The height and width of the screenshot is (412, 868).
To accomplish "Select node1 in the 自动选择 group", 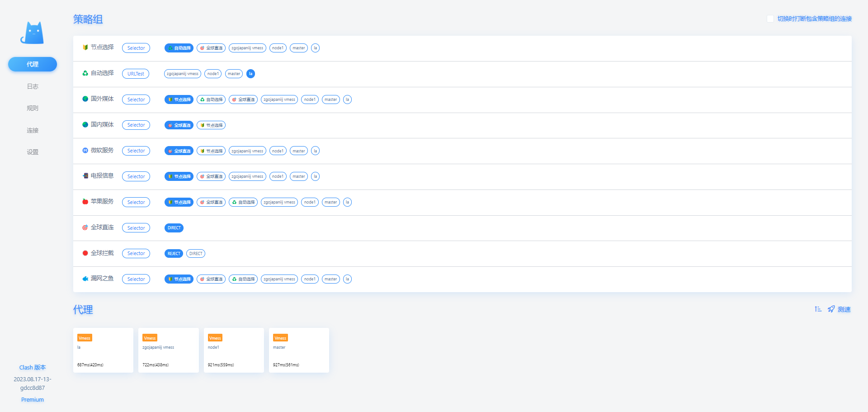I will pyautogui.click(x=212, y=73).
